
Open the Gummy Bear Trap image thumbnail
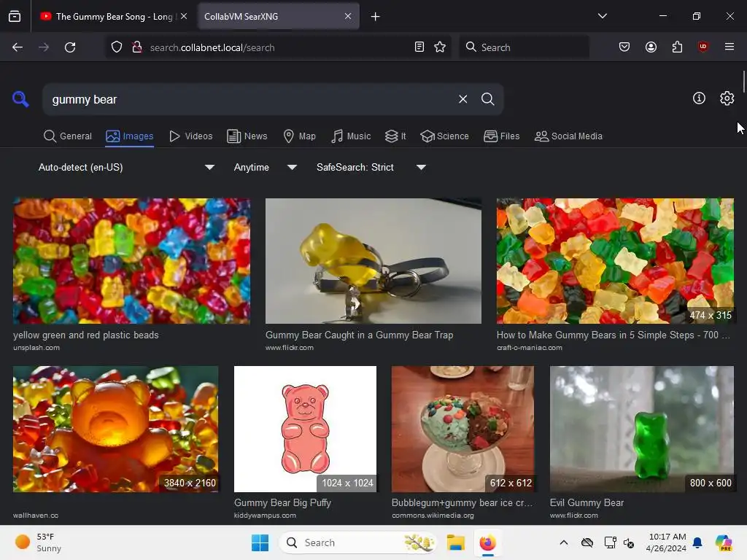[373, 261]
